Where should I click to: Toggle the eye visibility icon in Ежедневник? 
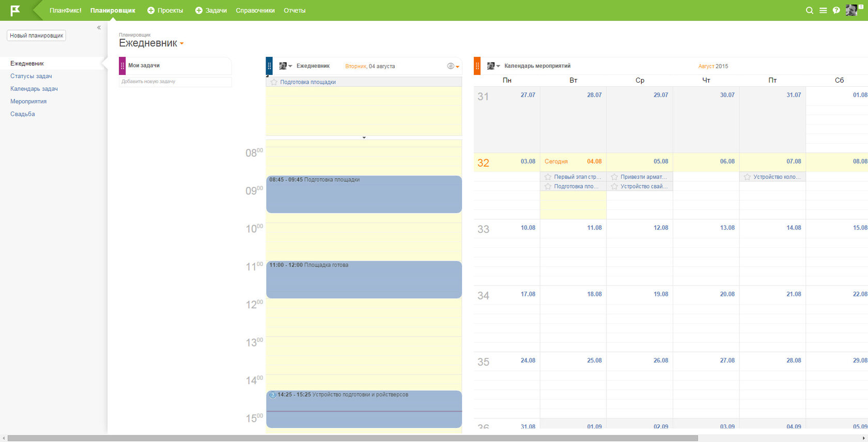[x=451, y=66]
